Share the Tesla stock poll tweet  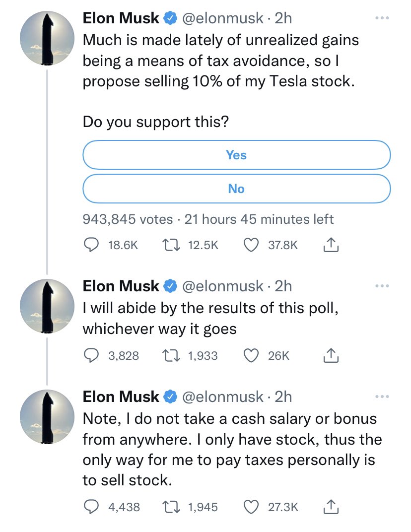(x=331, y=245)
